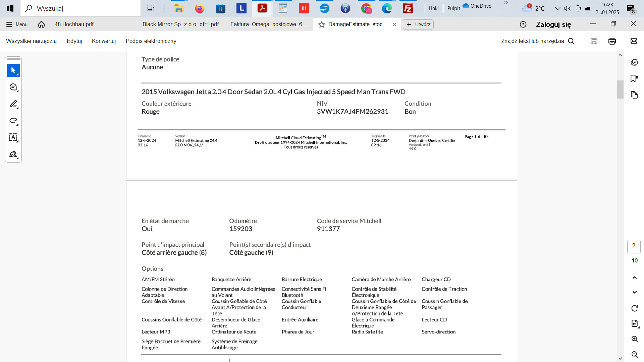Viewport: 644px width, 362px height.
Task: Click the VIN 3VW1K7AJ4FM262931 text
Action: tap(353, 112)
